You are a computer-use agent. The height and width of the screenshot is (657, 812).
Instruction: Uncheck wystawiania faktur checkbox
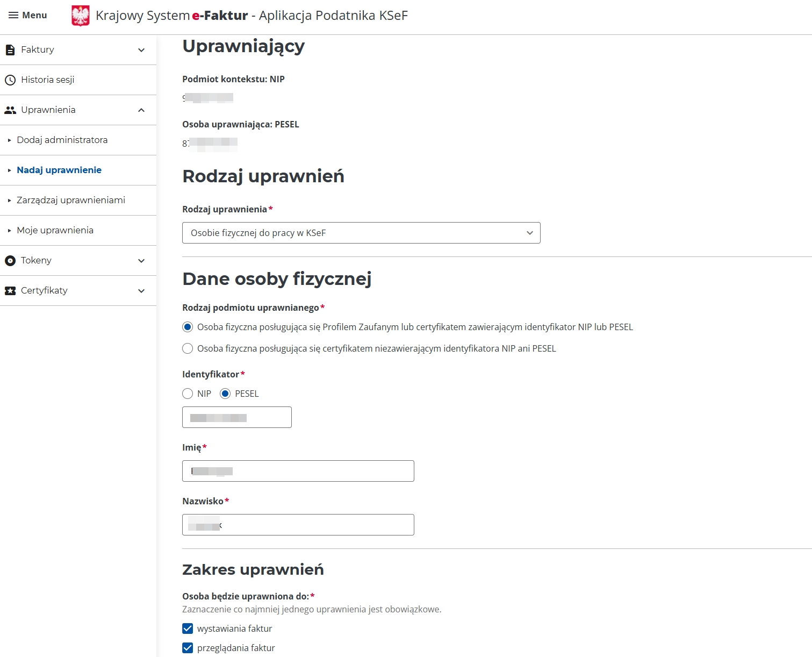pos(188,629)
